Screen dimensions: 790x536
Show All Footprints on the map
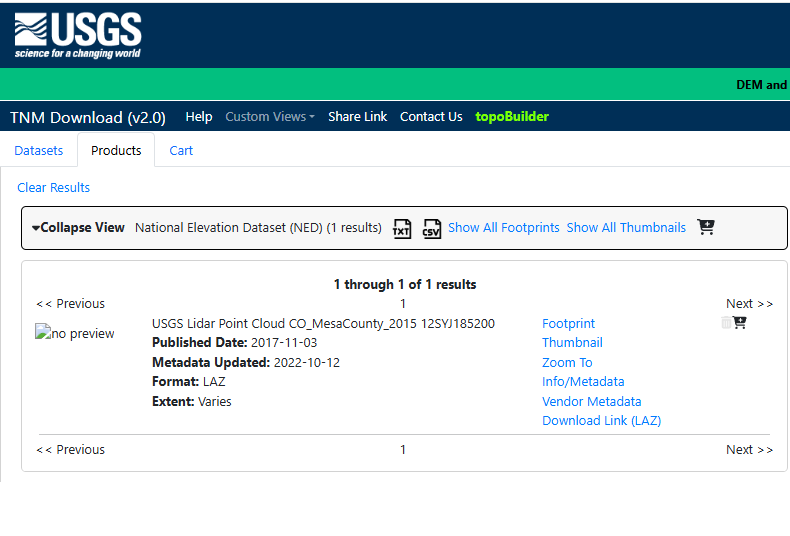[503, 227]
